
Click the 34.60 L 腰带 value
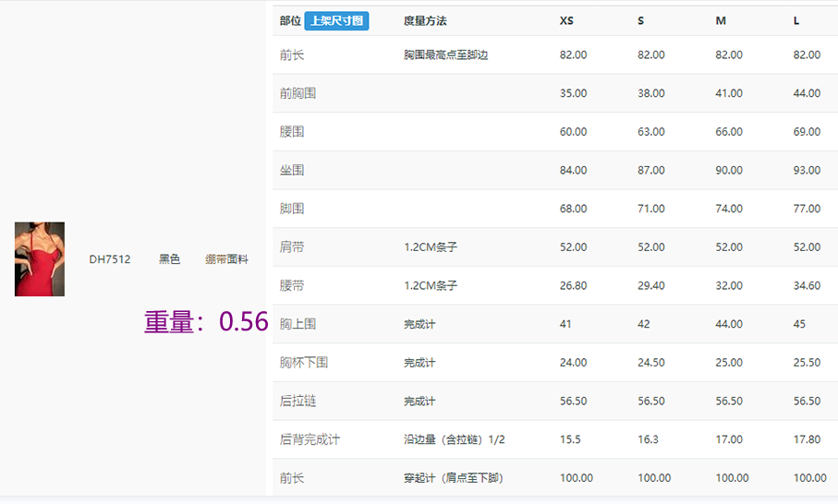[807, 285]
